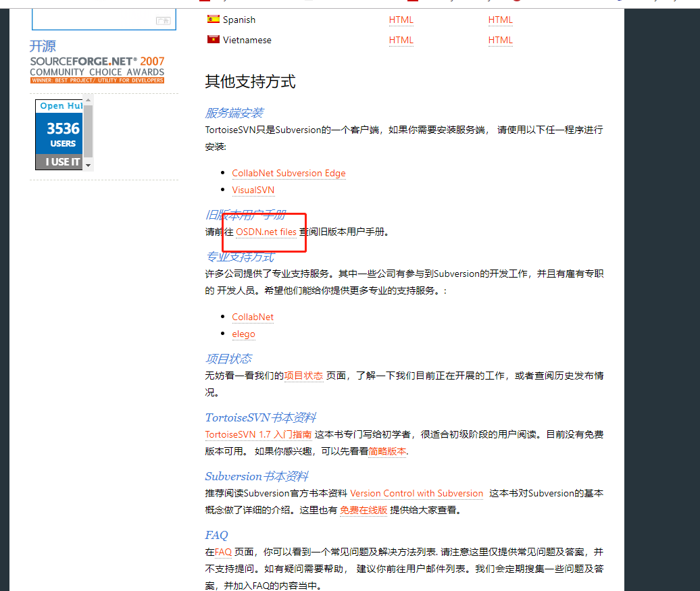The image size is (700, 591).
Task: Click Open Hub widget scroll up arrow
Action: [x=89, y=101]
